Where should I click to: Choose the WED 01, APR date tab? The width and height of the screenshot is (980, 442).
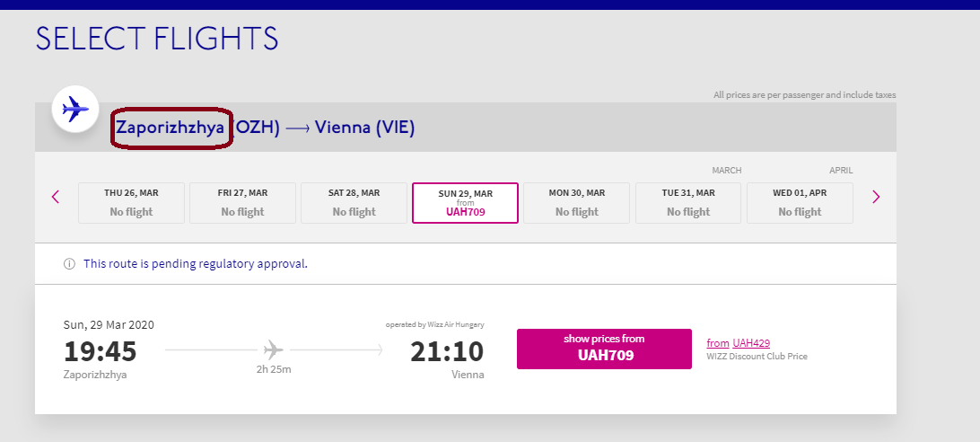click(800, 203)
